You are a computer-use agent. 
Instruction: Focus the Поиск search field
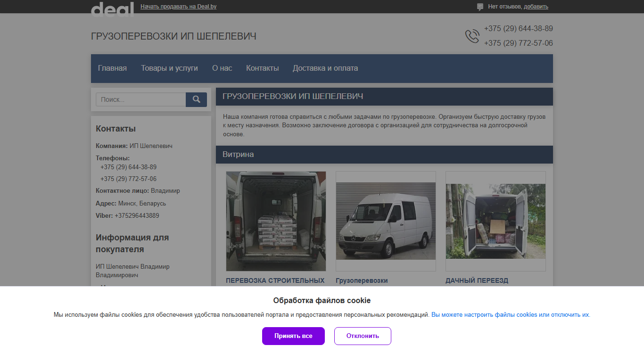click(140, 99)
